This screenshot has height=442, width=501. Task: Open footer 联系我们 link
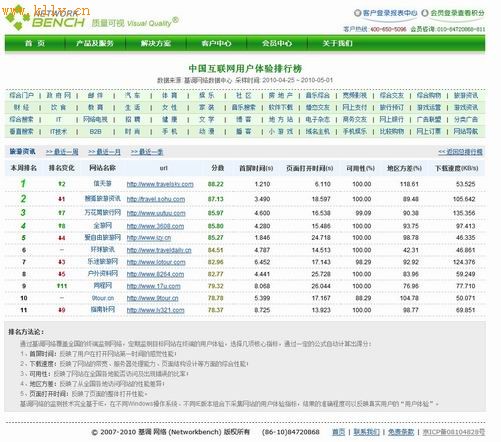coord(366,432)
